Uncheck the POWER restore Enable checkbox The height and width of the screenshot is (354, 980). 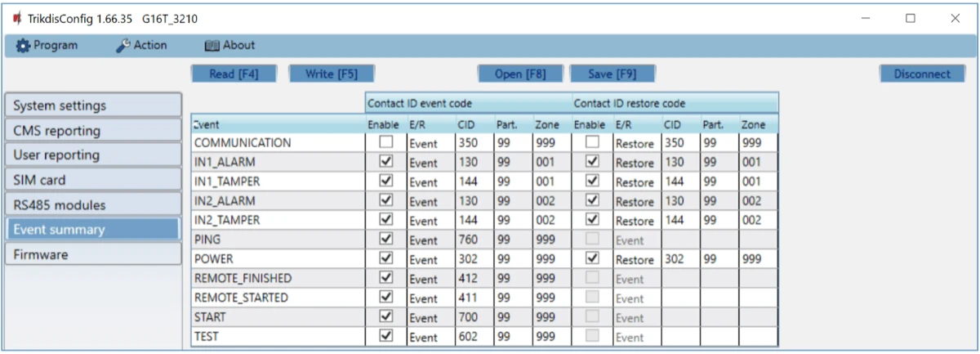click(x=592, y=258)
